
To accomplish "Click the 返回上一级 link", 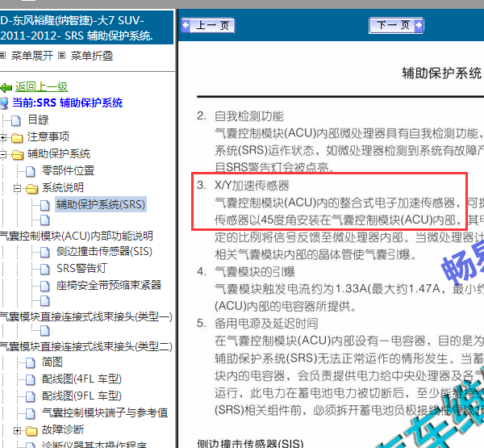I will coord(41,87).
